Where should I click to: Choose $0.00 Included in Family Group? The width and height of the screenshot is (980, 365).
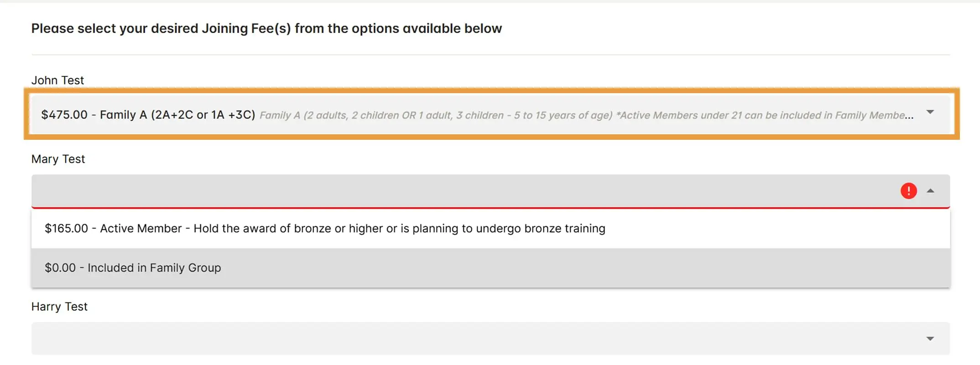[133, 268]
